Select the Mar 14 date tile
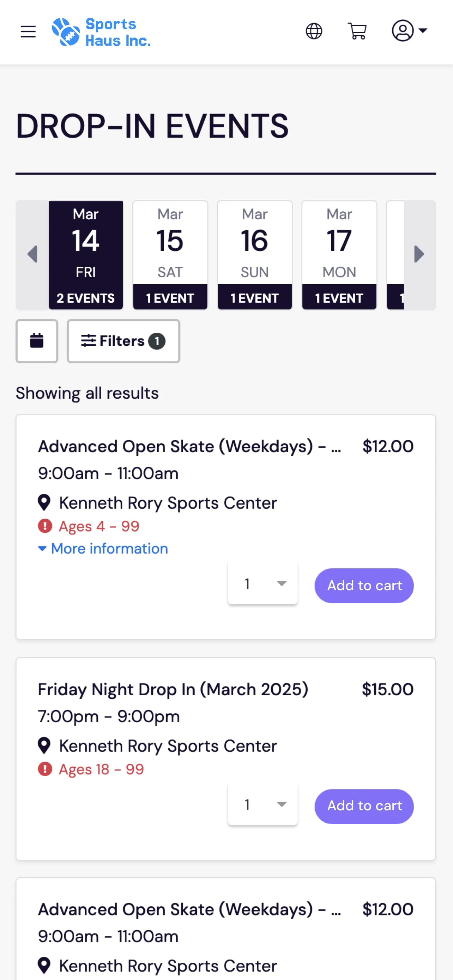The height and width of the screenshot is (980, 453). click(x=86, y=254)
